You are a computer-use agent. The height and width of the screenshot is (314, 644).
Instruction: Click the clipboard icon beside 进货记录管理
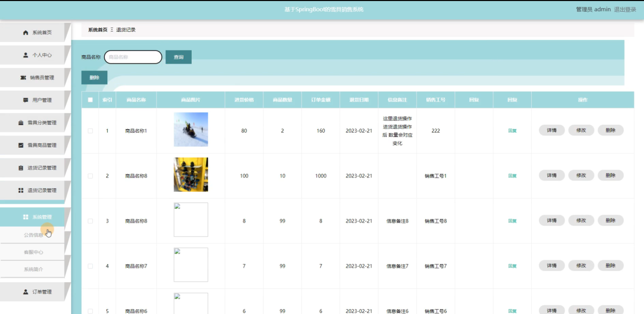click(20, 168)
